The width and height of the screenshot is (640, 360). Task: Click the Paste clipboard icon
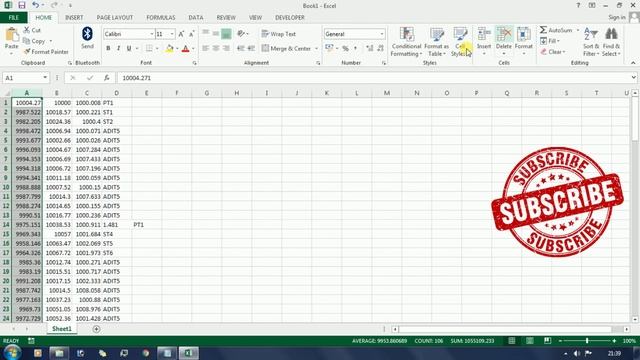(x=11, y=34)
